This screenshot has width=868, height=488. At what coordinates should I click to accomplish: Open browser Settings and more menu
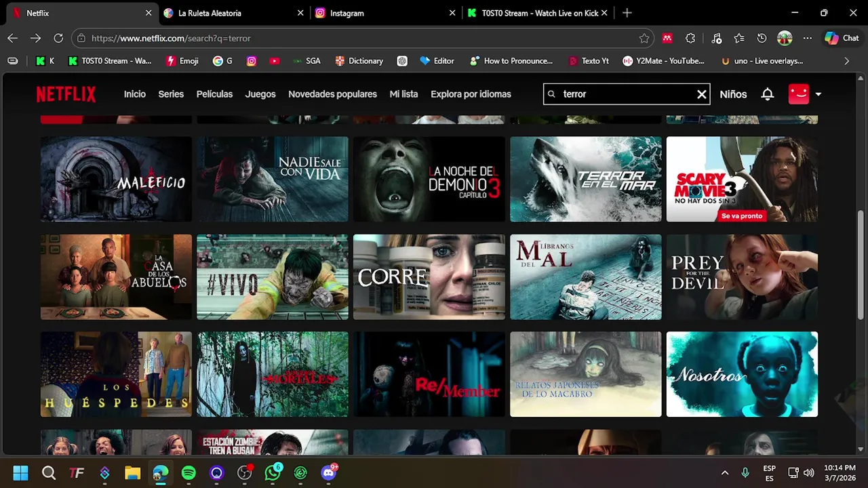click(x=807, y=39)
